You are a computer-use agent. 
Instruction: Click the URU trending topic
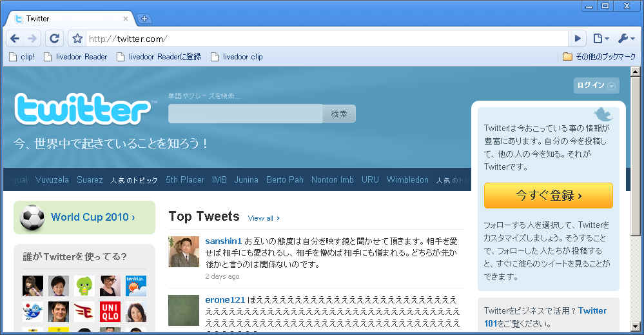click(370, 179)
